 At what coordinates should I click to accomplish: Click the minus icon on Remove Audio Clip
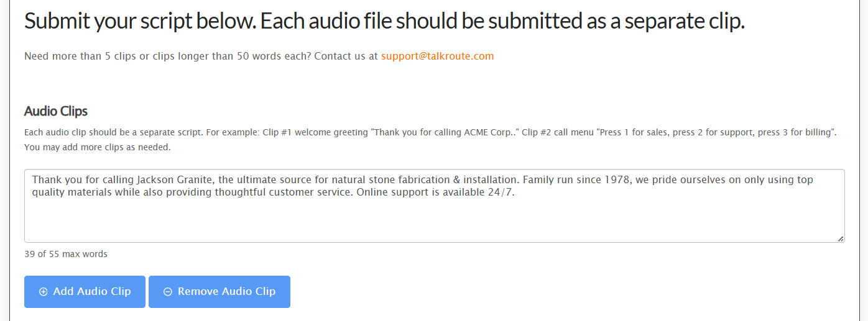(167, 292)
